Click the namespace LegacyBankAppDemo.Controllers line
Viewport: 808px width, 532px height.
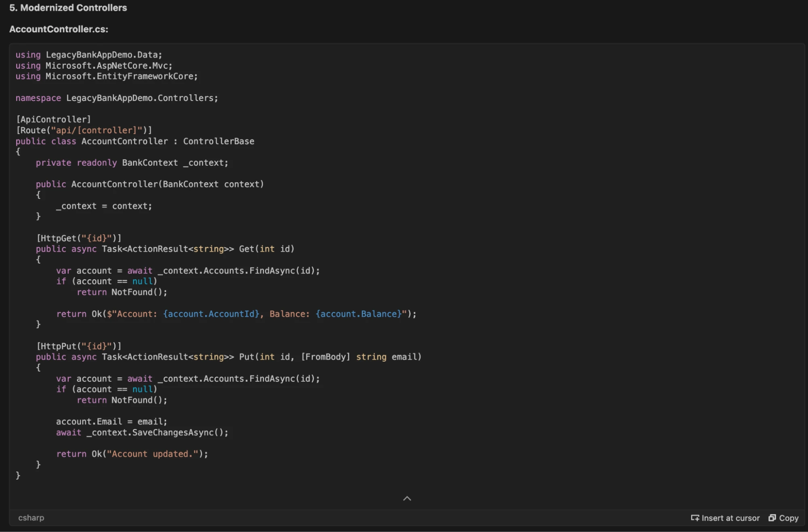116,98
